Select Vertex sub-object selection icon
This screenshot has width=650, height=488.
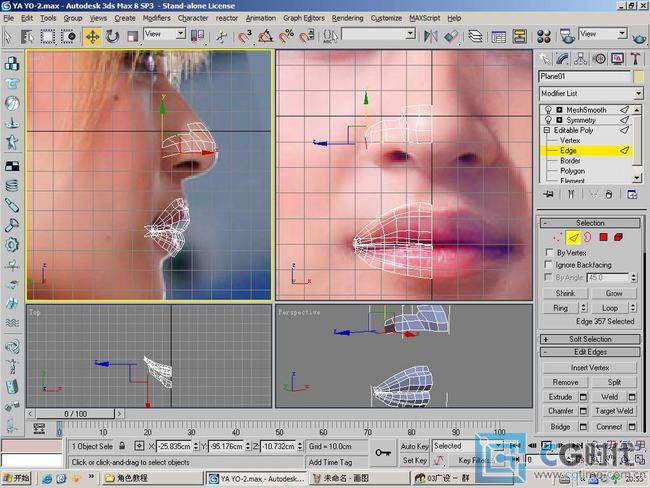[x=558, y=237]
